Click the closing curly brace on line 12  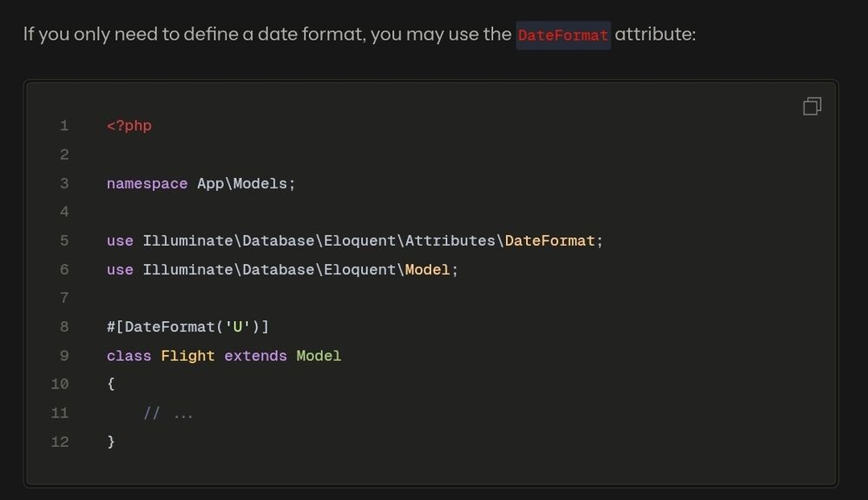pyautogui.click(x=111, y=441)
